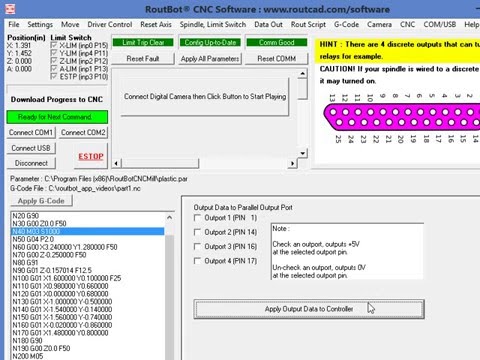Image resolution: width=480 pixels, height=360 pixels.
Task: Check Outport 1 (PIN 1)
Action: (197, 218)
